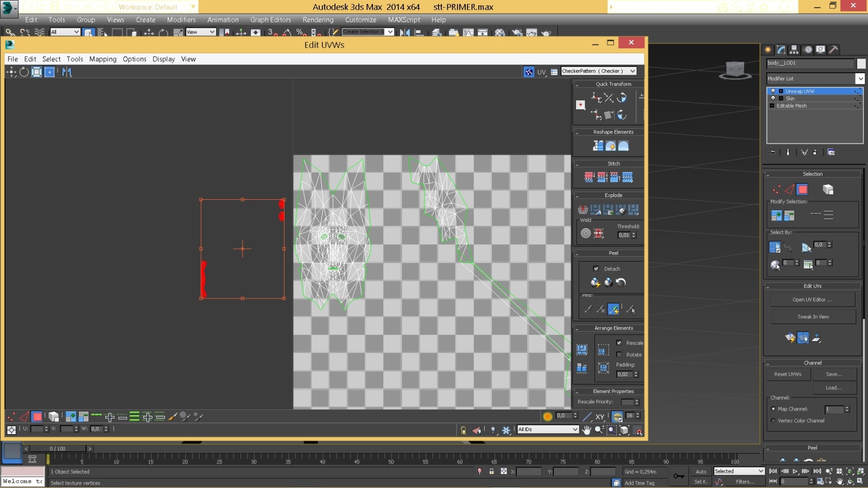This screenshot has height=488, width=868.
Task: Click the Quick Peel icon
Action: (x=595, y=282)
